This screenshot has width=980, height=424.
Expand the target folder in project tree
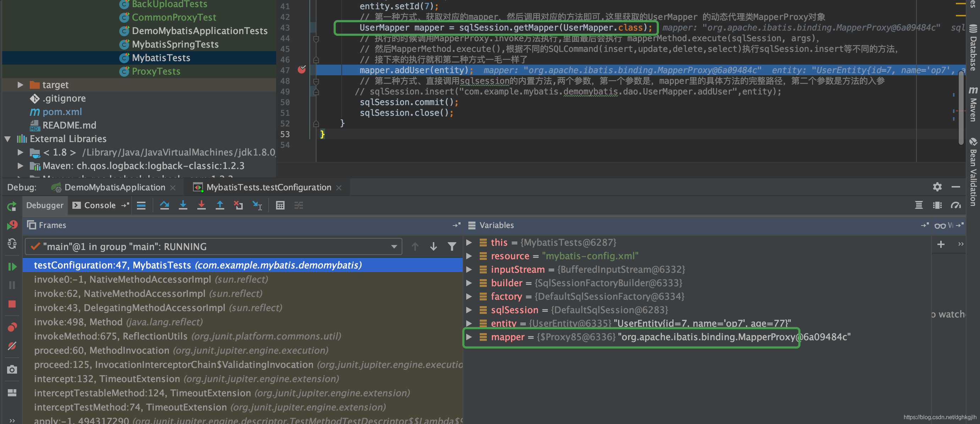coord(20,85)
